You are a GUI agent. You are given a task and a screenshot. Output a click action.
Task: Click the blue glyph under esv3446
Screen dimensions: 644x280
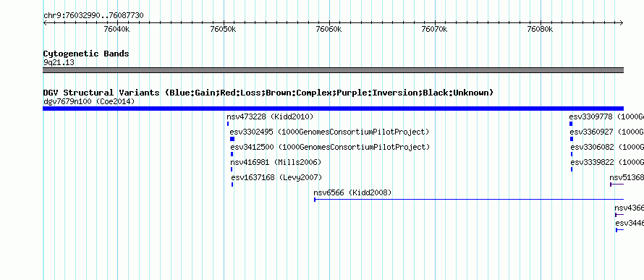click(620, 230)
